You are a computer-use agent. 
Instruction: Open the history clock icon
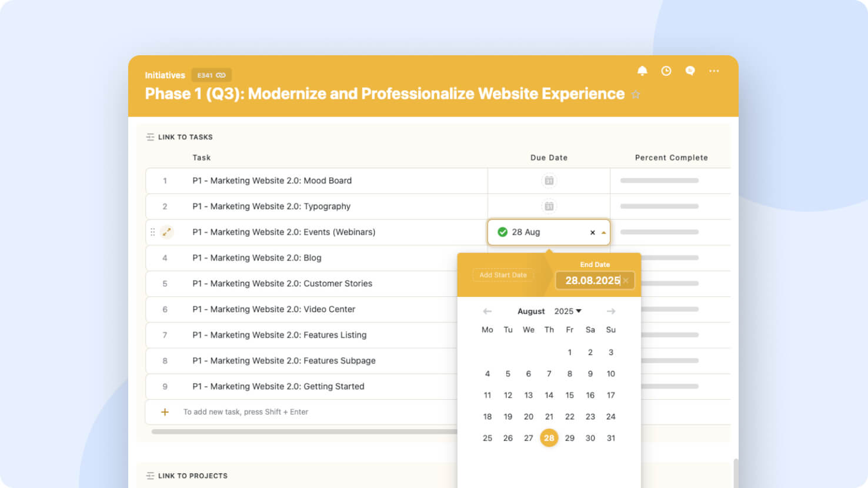click(666, 71)
